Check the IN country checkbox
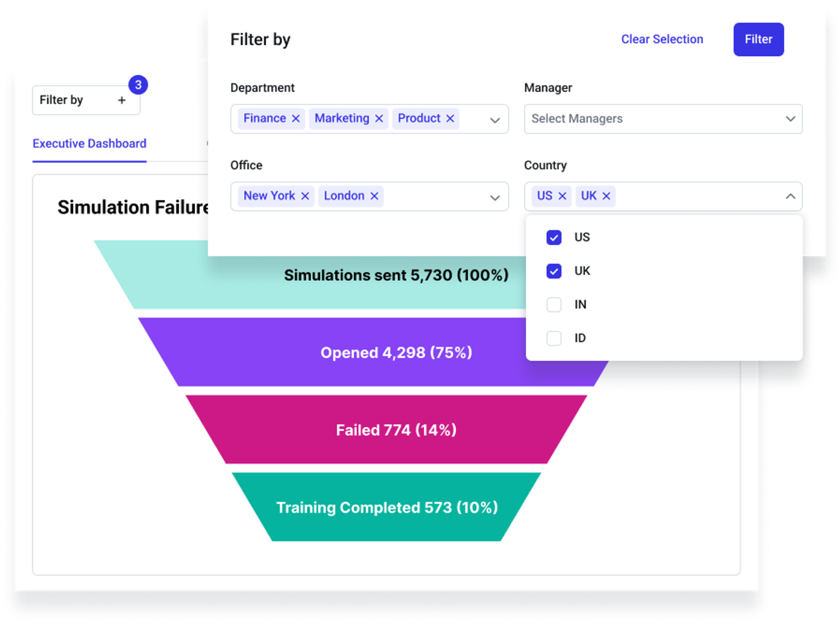The image size is (840, 623). point(554,304)
